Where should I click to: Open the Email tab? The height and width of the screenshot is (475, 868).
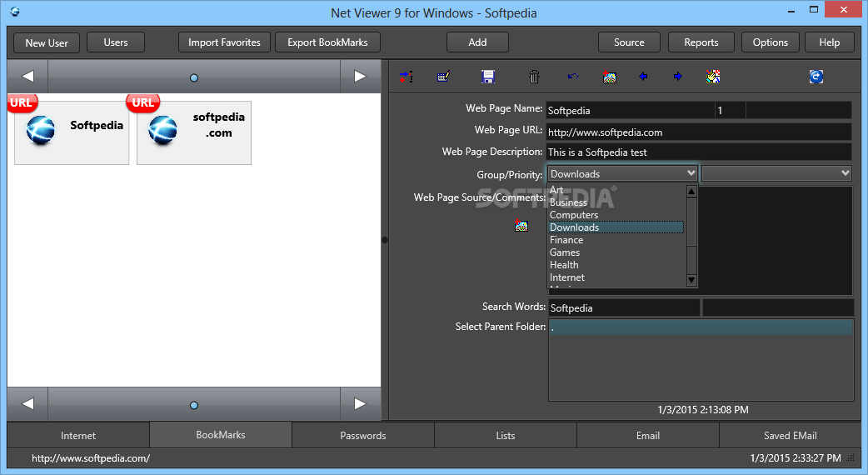[648, 435]
